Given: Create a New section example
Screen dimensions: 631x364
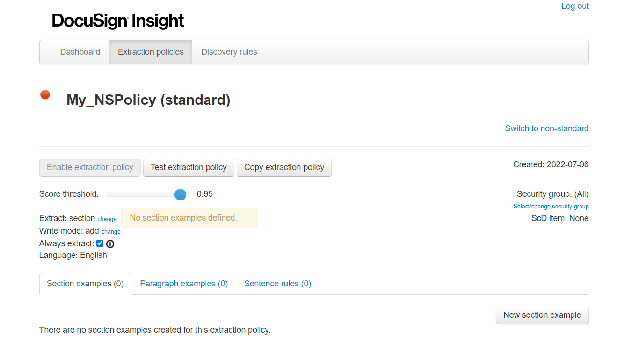Looking at the screenshot, I should pyautogui.click(x=542, y=315).
